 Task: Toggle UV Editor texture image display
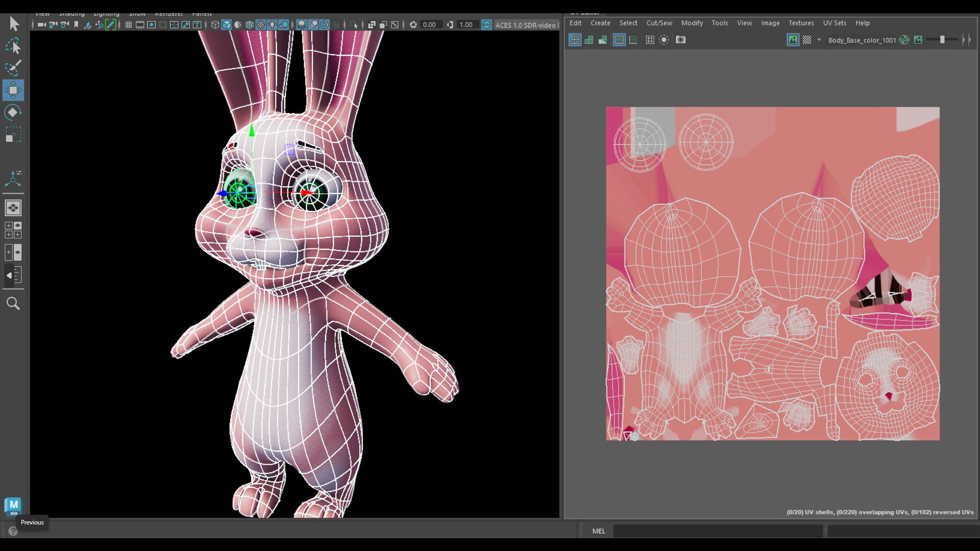coord(793,40)
